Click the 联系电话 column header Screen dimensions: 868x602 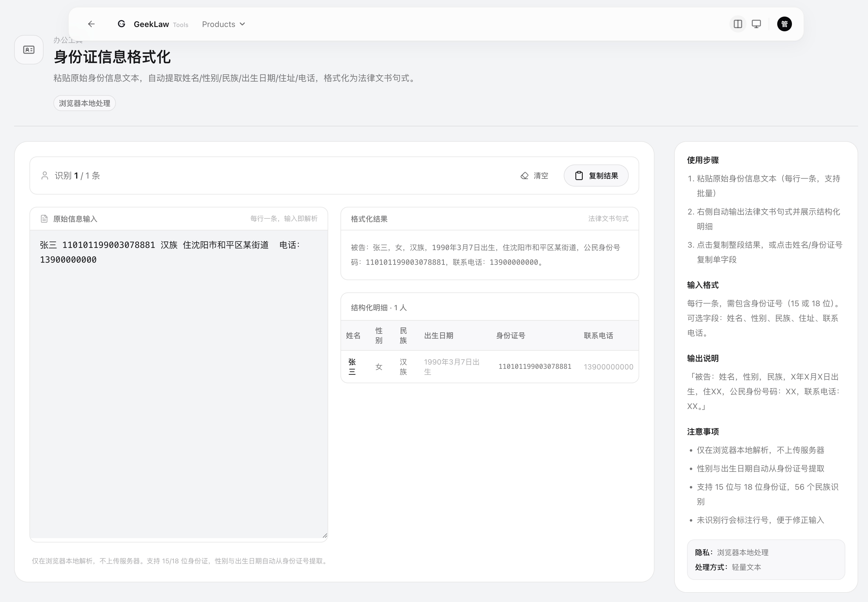pyautogui.click(x=598, y=336)
